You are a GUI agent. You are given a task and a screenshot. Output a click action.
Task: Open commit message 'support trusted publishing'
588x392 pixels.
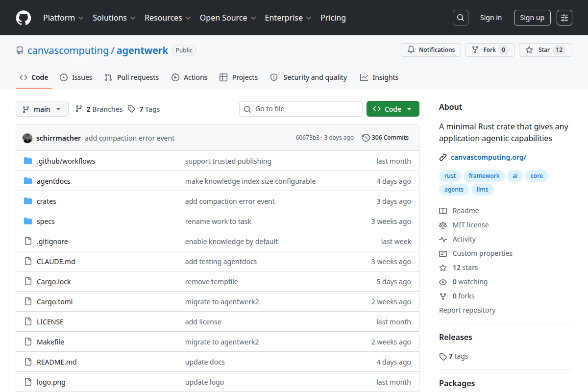pos(228,161)
